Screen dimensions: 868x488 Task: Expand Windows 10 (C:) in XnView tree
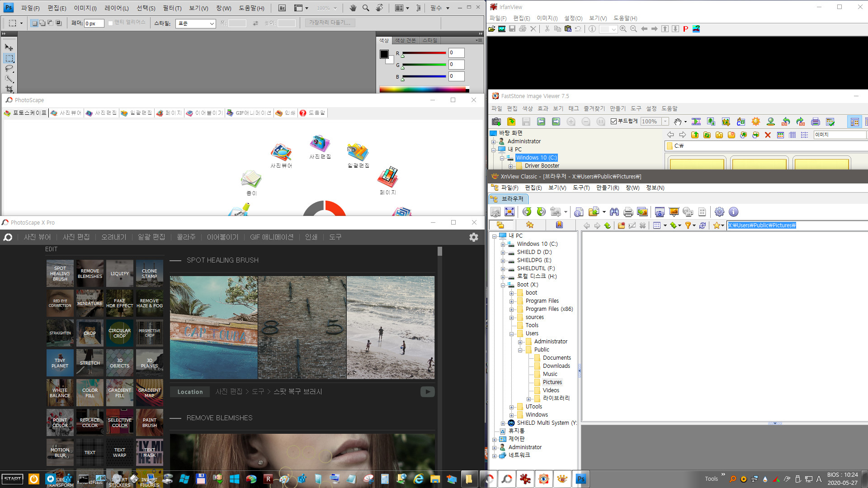[x=503, y=244]
